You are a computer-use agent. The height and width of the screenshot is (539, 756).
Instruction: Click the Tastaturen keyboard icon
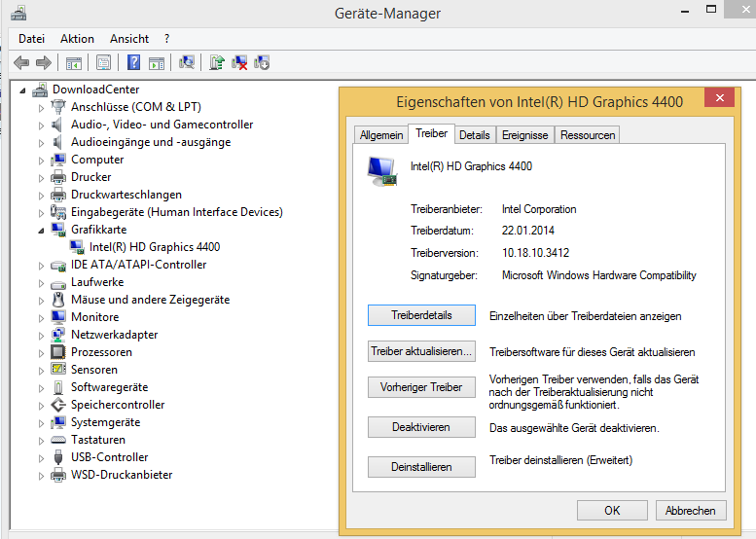click(58, 440)
